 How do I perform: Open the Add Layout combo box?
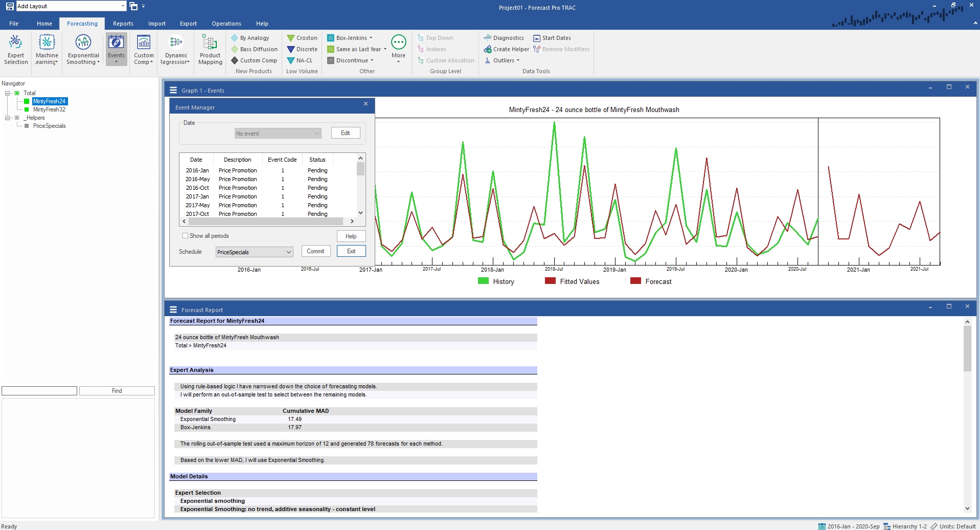coord(71,6)
